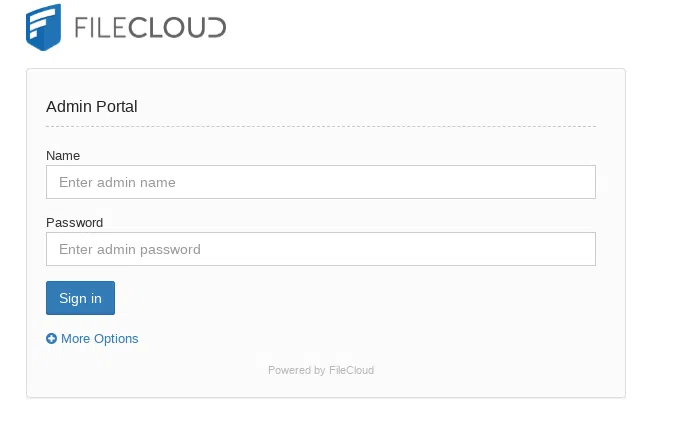
Task: Click the word FILE in the header wordmark
Action: (x=104, y=28)
